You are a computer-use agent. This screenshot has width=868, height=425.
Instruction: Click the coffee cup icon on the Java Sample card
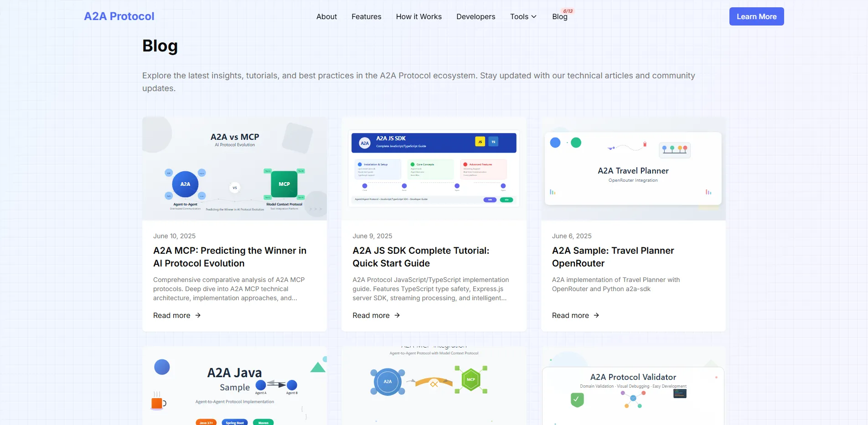(x=157, y=403)
